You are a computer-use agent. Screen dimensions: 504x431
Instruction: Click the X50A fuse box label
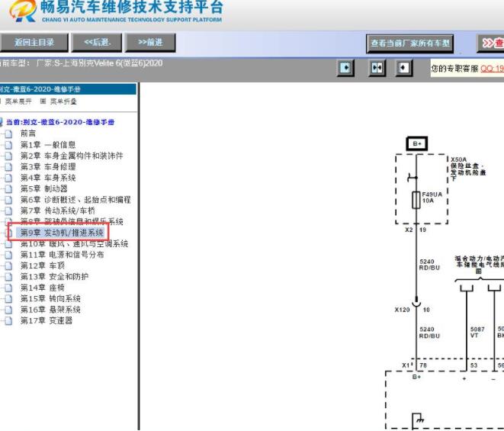point(467,169)
